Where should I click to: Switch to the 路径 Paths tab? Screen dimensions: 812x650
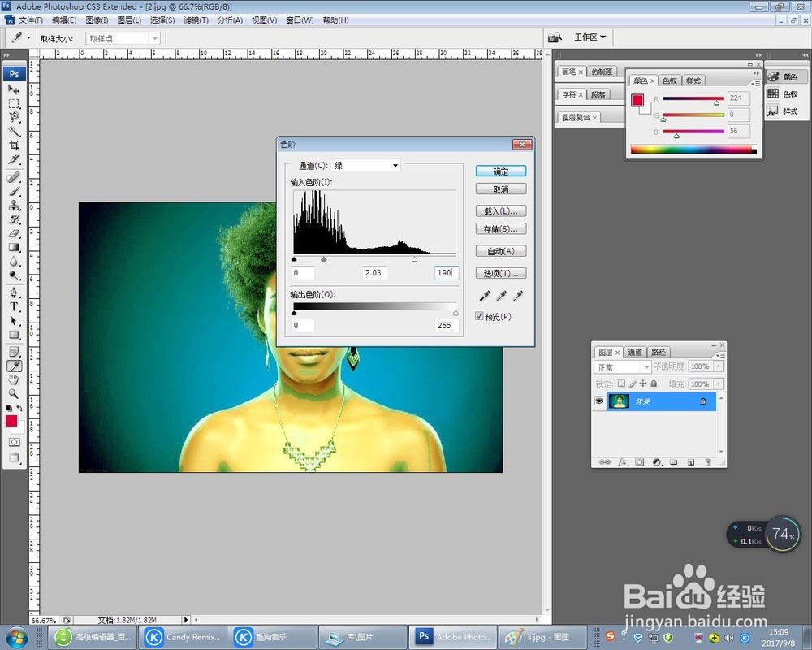pos(659,352)
